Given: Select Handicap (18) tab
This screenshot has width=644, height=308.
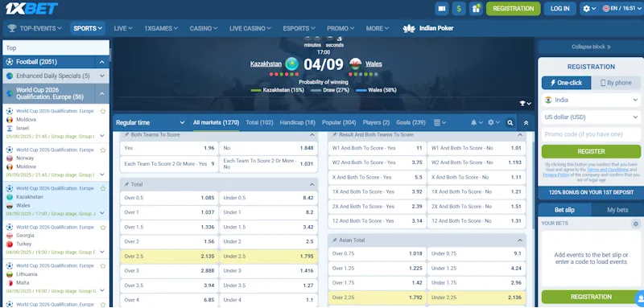Looking at the screenshot, I should [x=298, y=122].
